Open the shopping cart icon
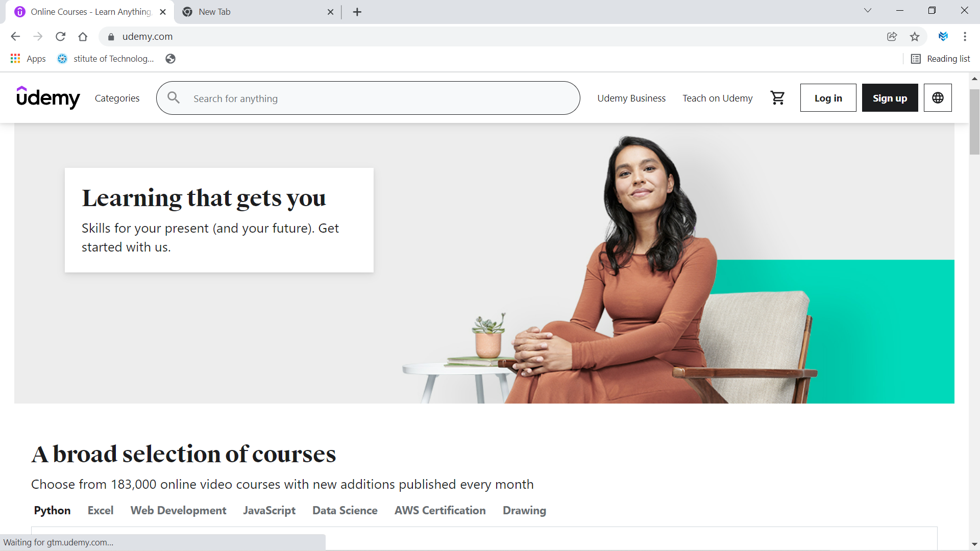This screenshot has width=980, height=551. click(x=777, y=98)
